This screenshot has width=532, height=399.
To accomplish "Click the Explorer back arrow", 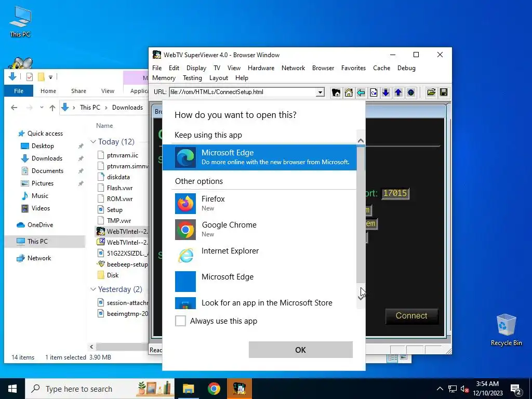I will tap(14, 108).
